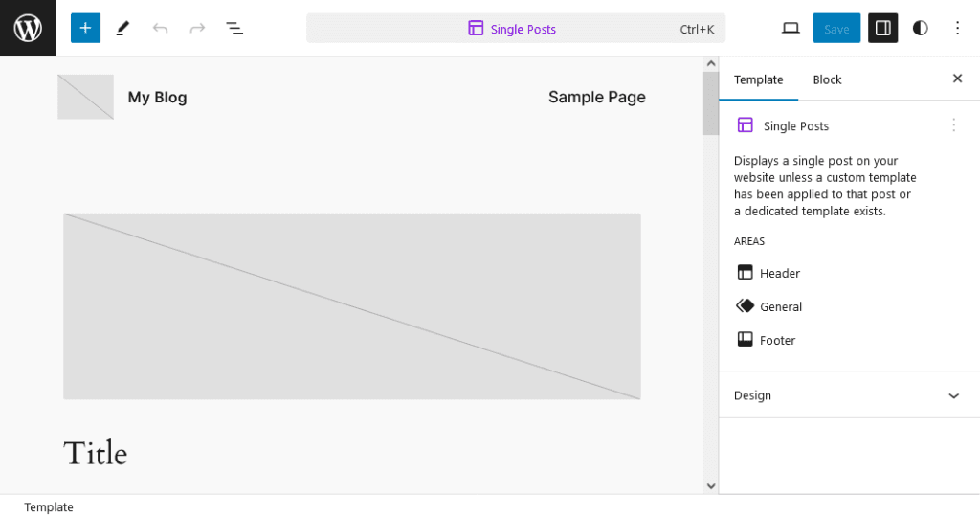Open the Options three-dot menu in toolbar

pyautogui.click(x=957, y=28)
